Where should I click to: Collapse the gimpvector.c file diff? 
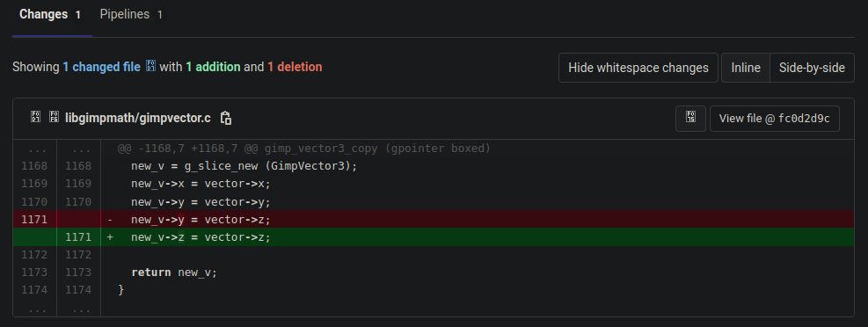click(35, 117)
